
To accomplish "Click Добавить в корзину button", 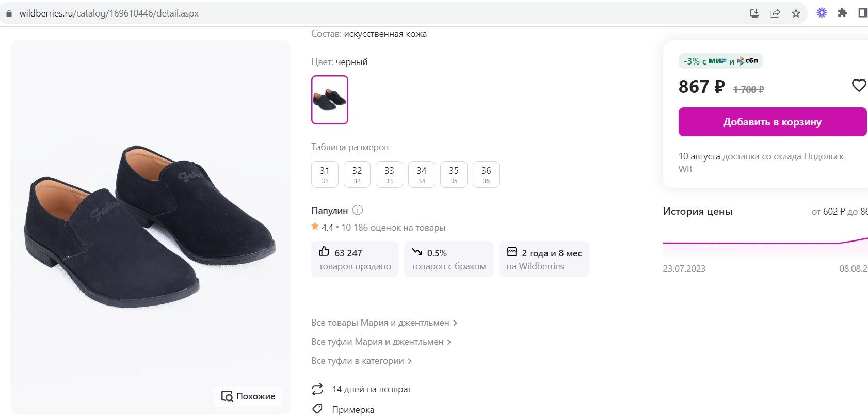I will coord(772,122).
